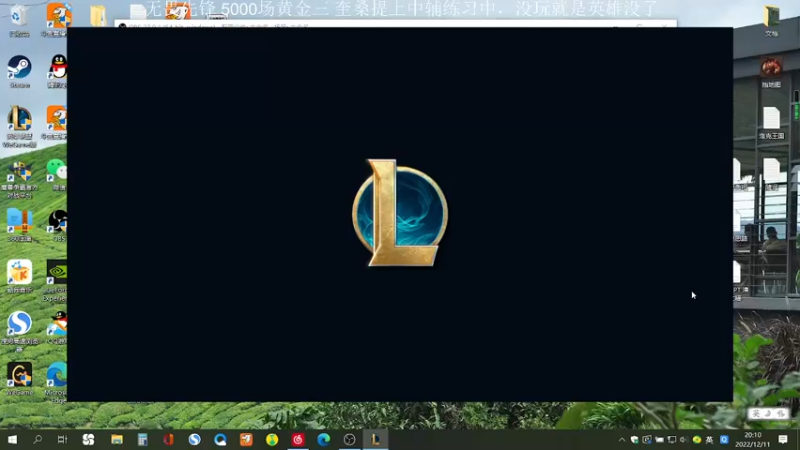Open Task View on the taskbar
This screenshot has width=800, height=450.
[x=62, y=439]
